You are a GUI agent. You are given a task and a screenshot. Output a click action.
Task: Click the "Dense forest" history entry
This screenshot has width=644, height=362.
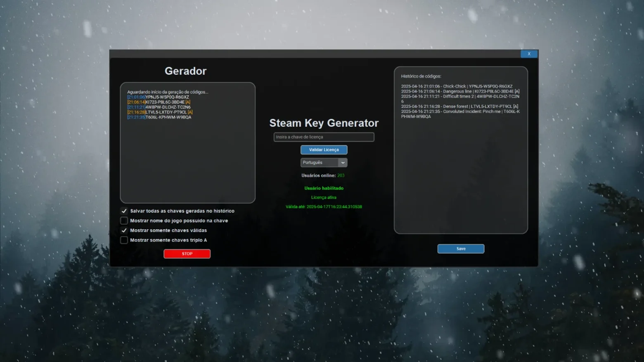click(459, 106)
